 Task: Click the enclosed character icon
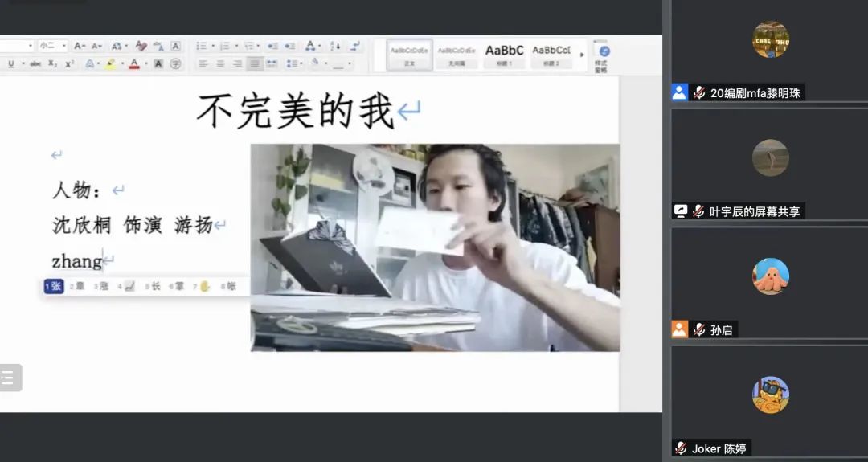(x=175, y=64)
